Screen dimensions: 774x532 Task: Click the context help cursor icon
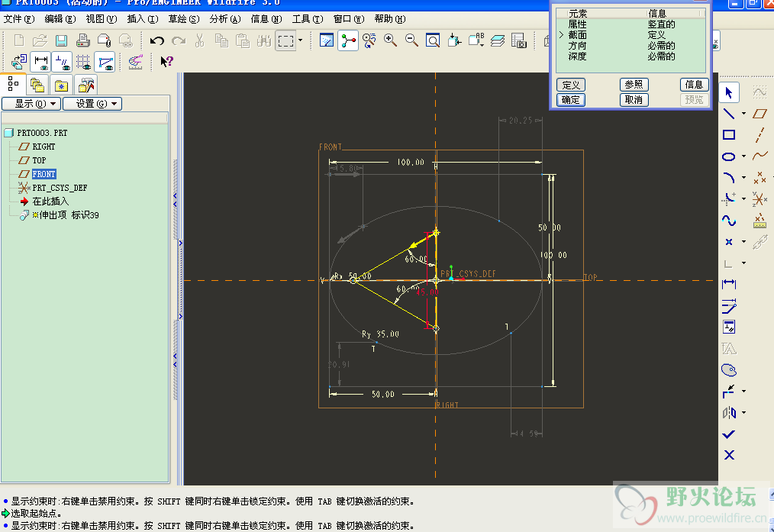167,62
